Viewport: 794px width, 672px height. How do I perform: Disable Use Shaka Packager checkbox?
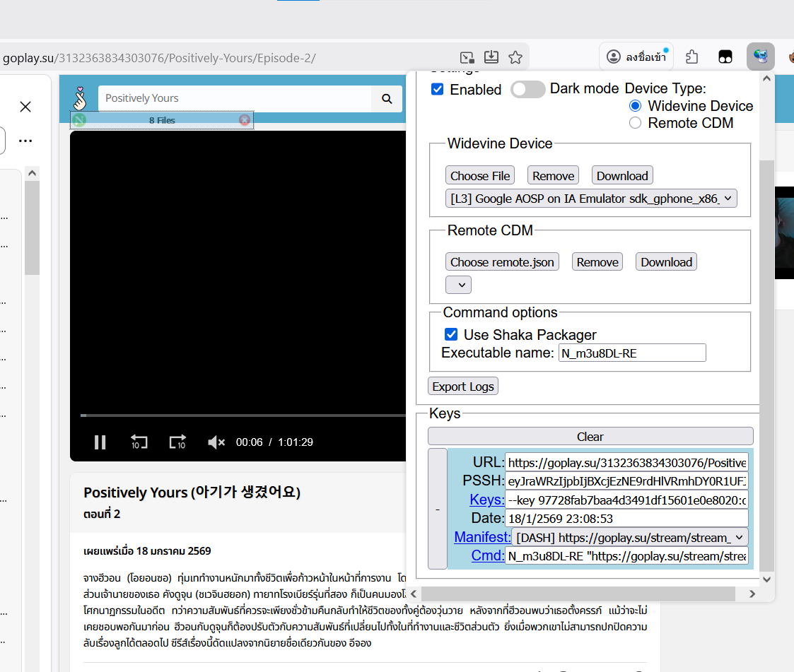[x=450, y=334]
